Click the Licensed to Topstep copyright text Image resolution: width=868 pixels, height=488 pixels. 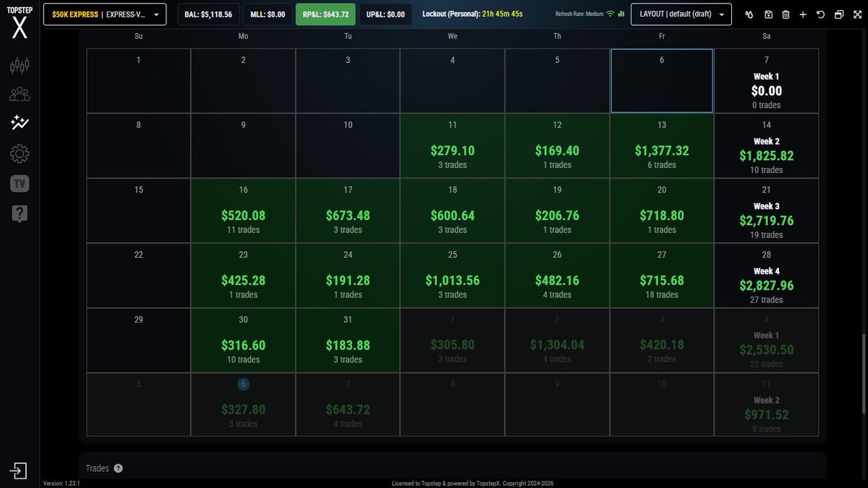click(x=472, y=483)
